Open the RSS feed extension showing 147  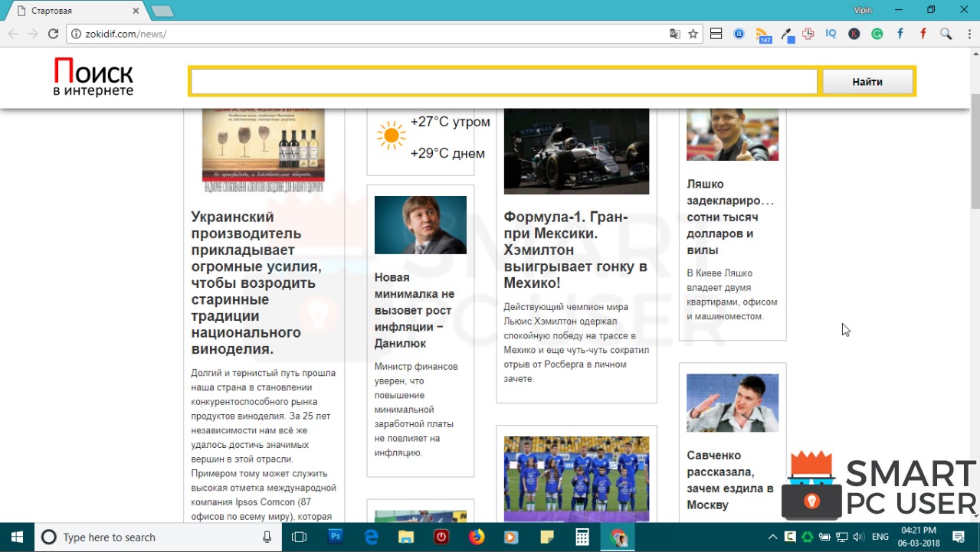point(762,34)
